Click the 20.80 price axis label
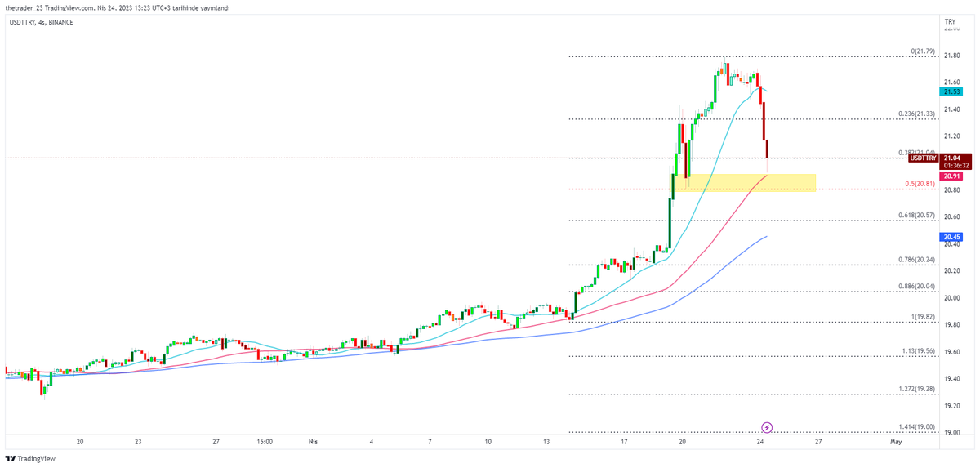The image size is (980, 468). point(951,190)
